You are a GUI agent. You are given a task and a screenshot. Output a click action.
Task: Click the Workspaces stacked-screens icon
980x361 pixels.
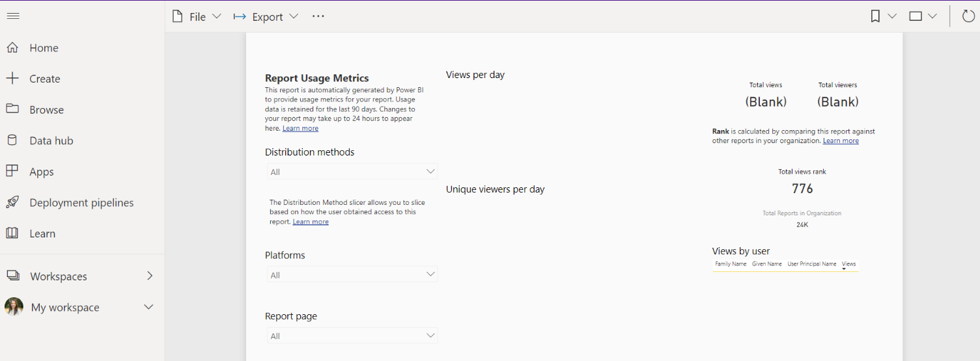(x=13, y=276)
